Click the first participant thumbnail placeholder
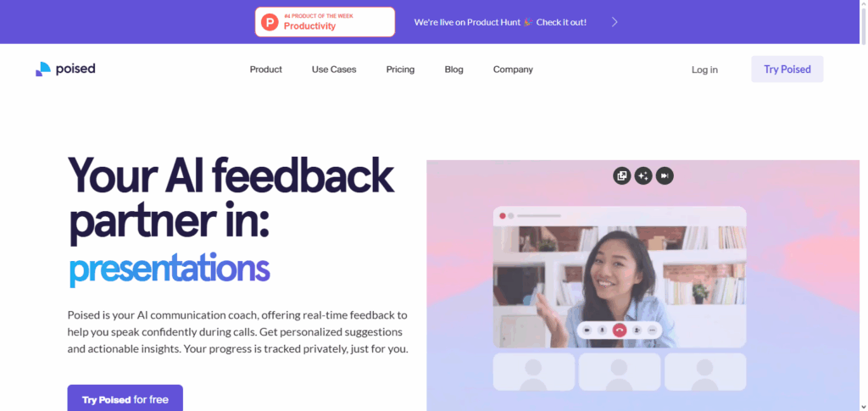 [534, 372]
